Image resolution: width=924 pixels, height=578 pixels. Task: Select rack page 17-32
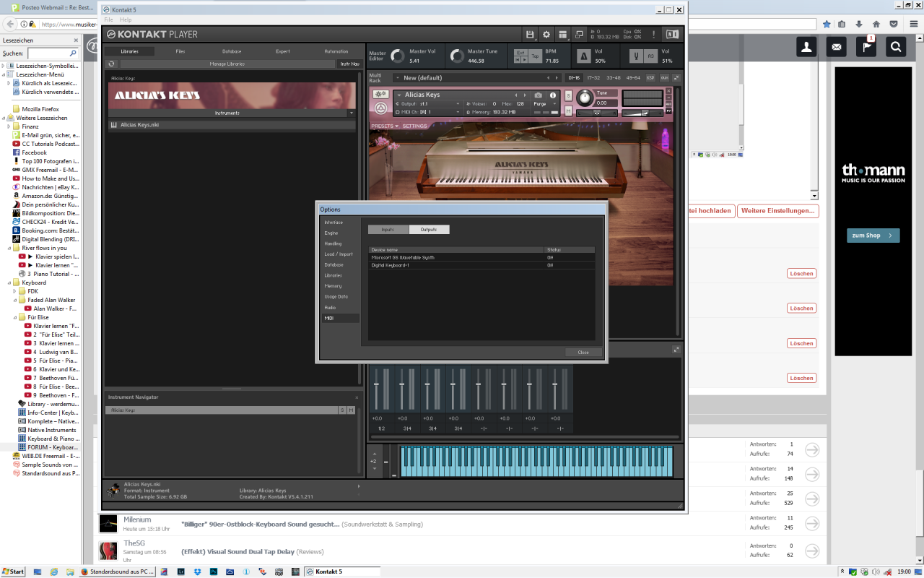(593, 78)
